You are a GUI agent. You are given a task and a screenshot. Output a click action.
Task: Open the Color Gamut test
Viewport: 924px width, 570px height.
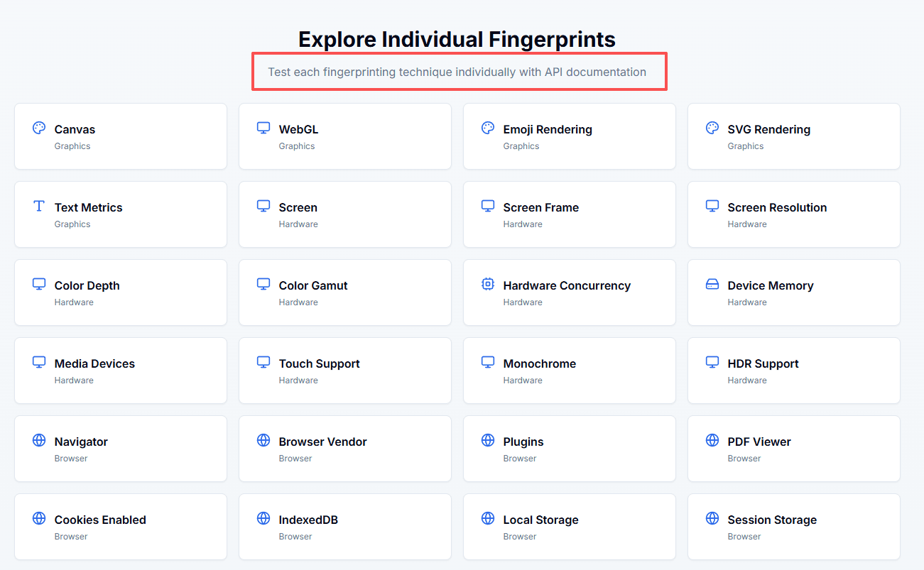coord(344,292)
